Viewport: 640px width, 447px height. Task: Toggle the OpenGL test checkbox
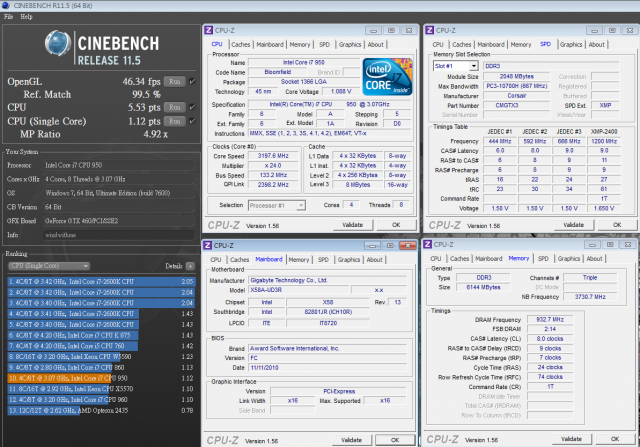tap(193, 81)
